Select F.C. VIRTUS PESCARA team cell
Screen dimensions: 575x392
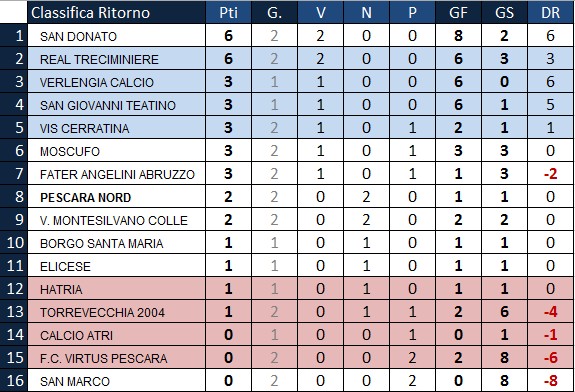coord(117,358)
